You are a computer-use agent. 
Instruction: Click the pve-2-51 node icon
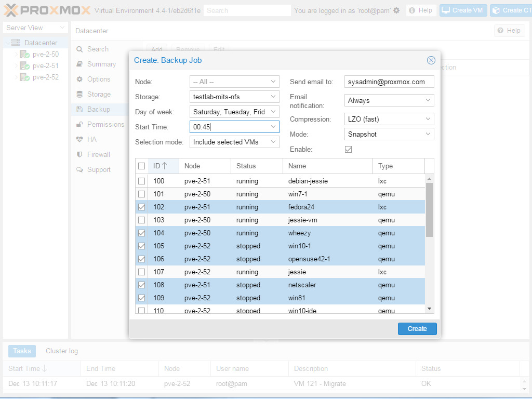(x=24, y=66)
